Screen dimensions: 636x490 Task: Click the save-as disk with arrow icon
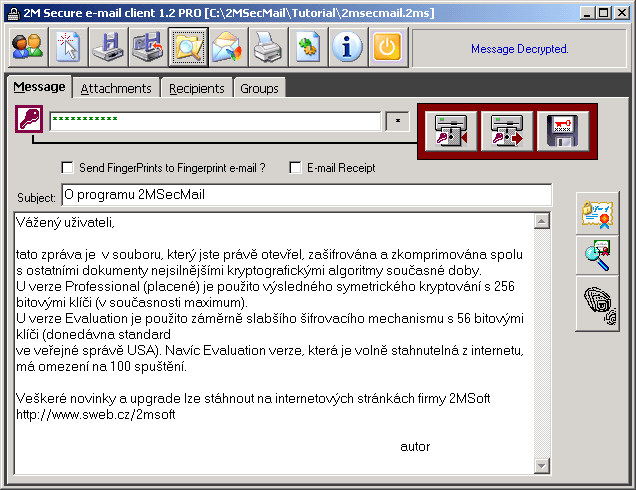click(148, 47)
